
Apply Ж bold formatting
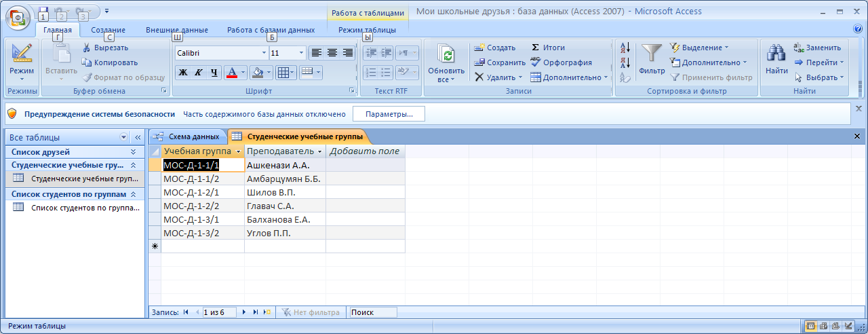182,73
